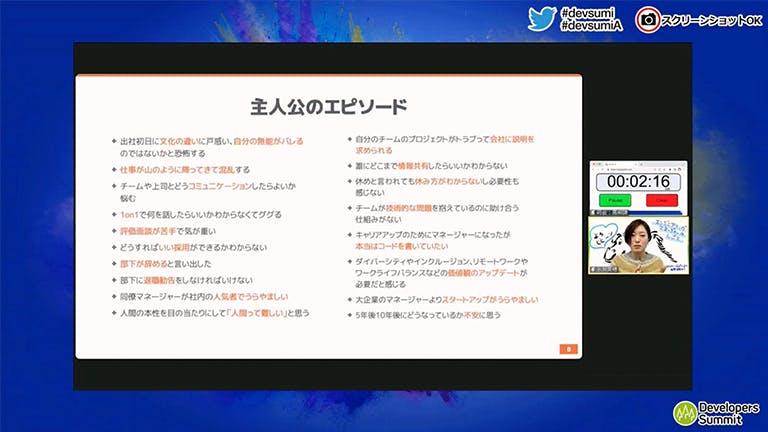Click bullet starting with 休めと言われても休み方
768x432 pixels.
pos(437,187)
